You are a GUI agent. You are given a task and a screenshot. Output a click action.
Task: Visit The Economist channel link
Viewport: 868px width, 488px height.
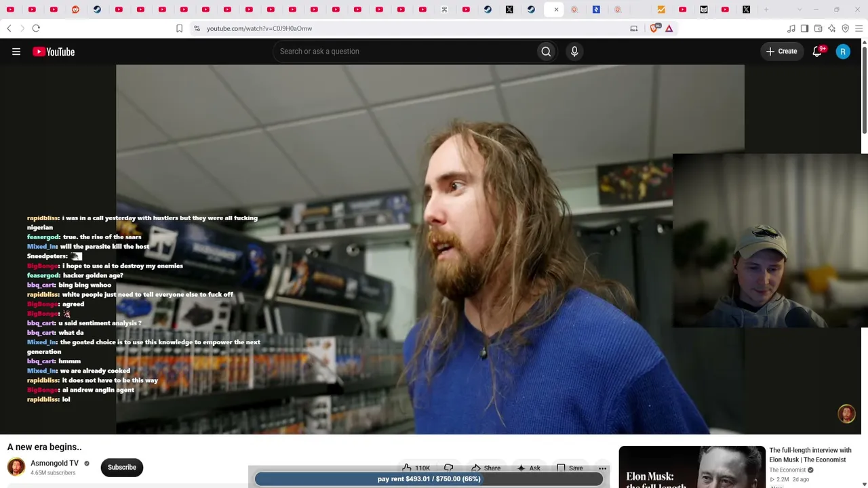[787, 470]
